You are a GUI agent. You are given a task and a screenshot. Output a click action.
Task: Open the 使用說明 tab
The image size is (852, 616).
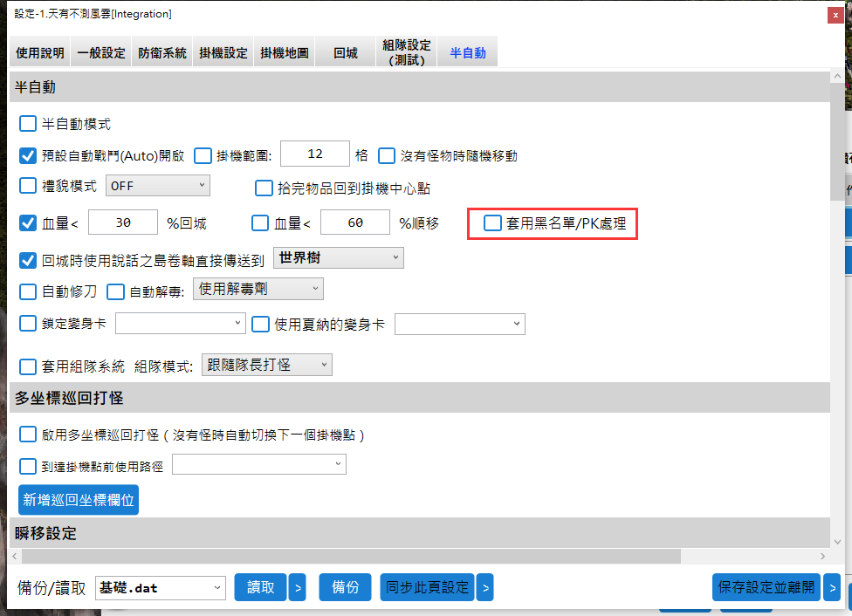pyautogui.click(x=39, y=52)
